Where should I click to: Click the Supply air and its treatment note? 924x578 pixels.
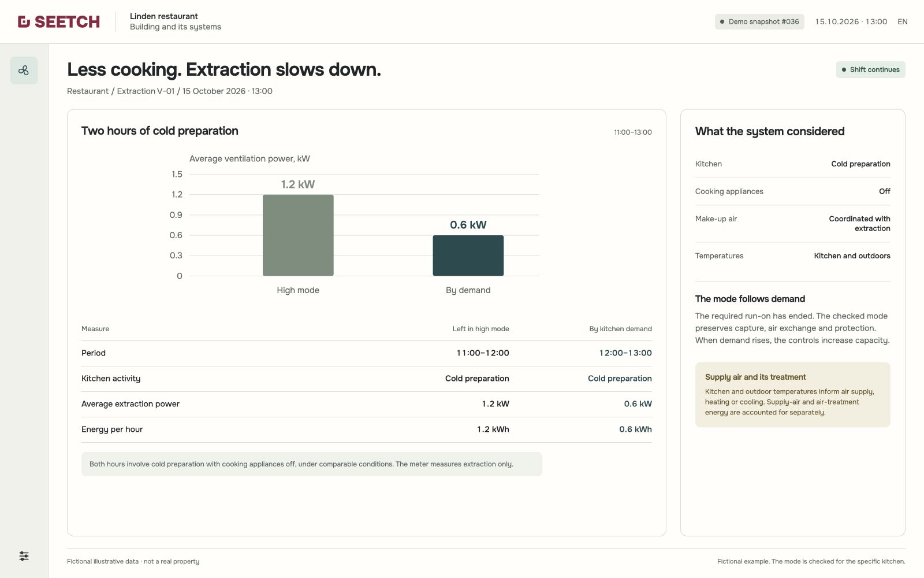793,395
